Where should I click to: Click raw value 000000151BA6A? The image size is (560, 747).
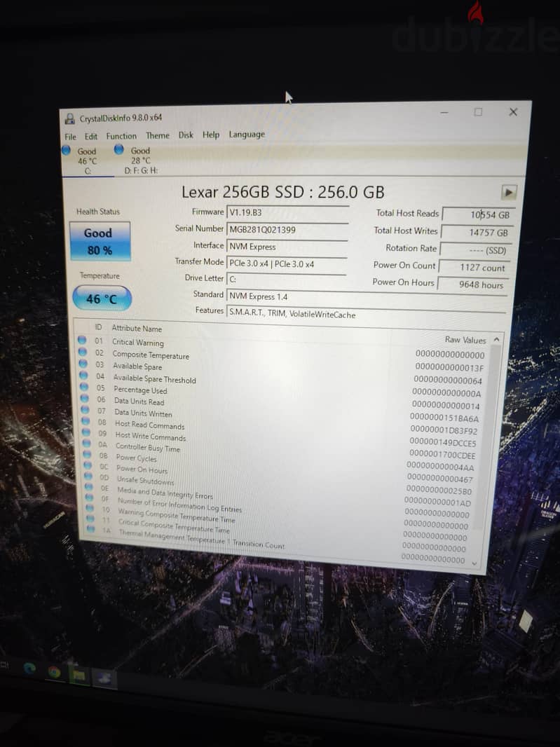click(x=444, y=418)
